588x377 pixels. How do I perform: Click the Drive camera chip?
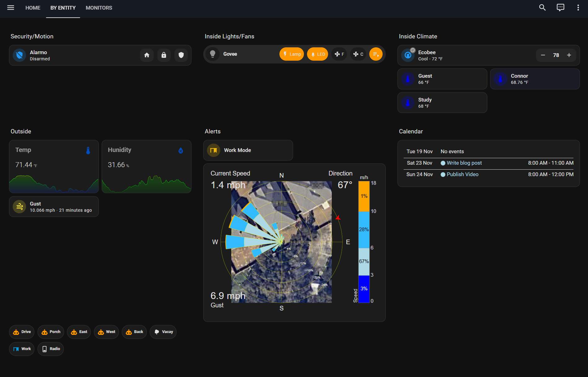pyautogui.click(x=22, y=332)
